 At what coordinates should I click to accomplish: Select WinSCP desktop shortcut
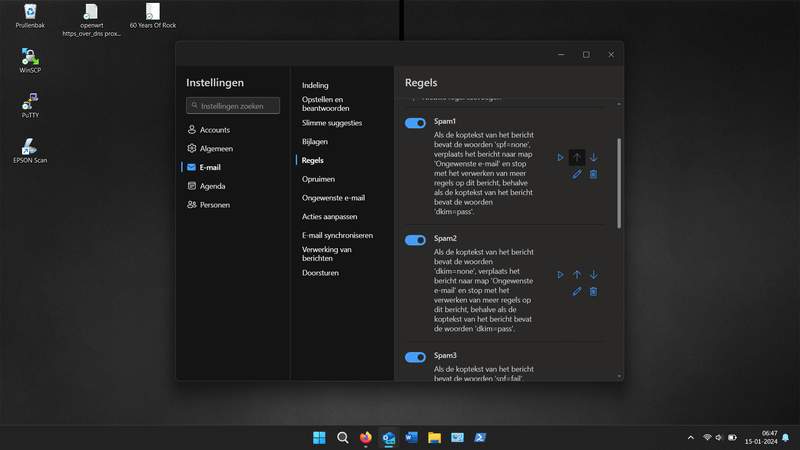pos(30,61)
